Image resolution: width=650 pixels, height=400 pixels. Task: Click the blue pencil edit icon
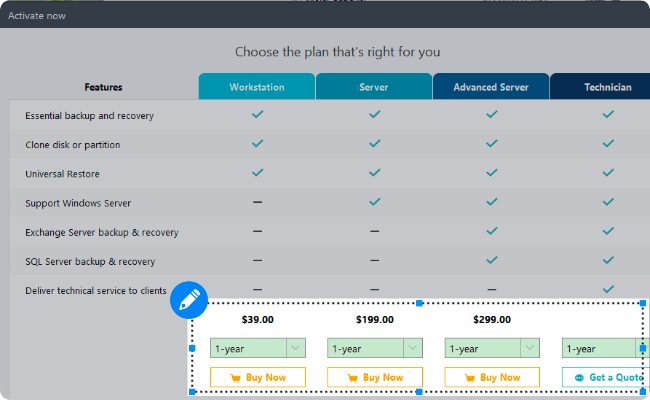coord(188,299)
